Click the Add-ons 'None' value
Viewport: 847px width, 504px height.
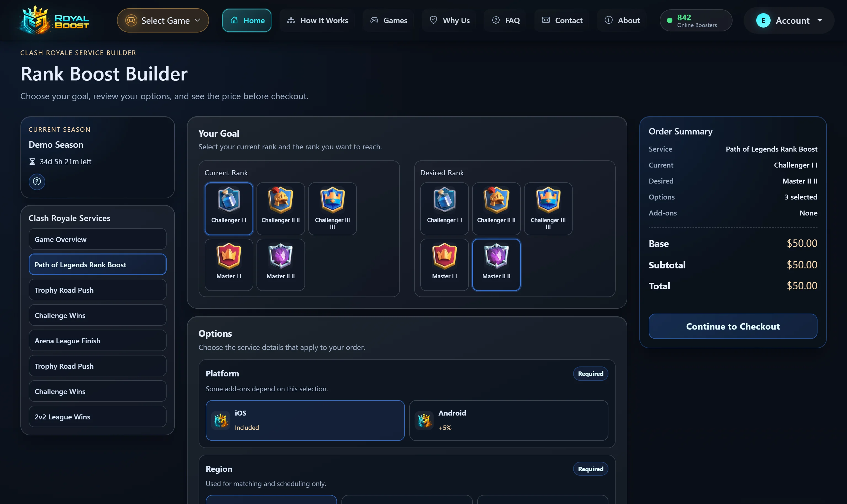coord(808,213)
